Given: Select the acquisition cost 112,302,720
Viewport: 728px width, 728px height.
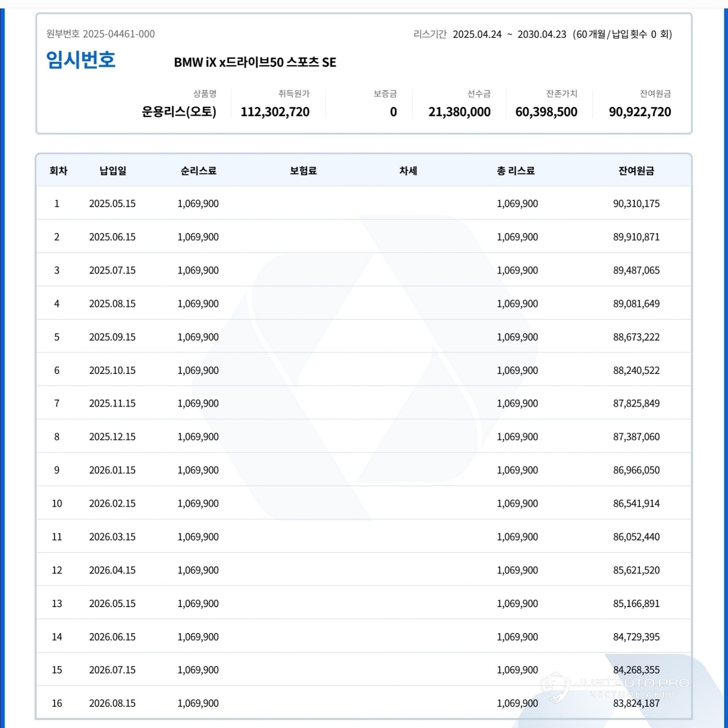Looking at the screenshot, I should click(275, 112).
